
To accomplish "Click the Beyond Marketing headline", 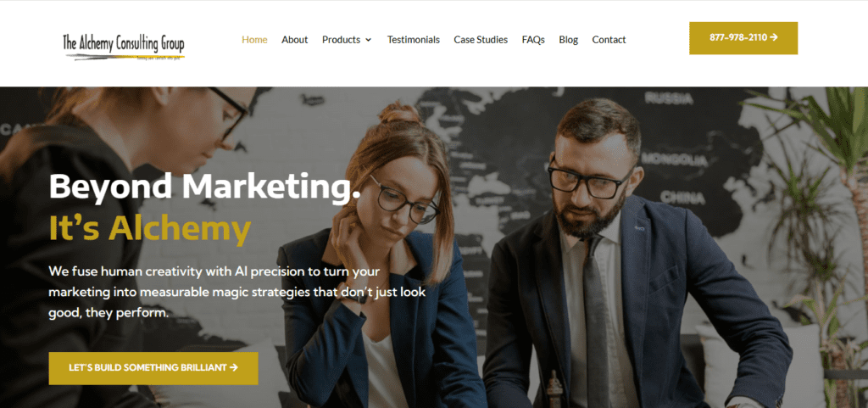I will tap(205, 187).
